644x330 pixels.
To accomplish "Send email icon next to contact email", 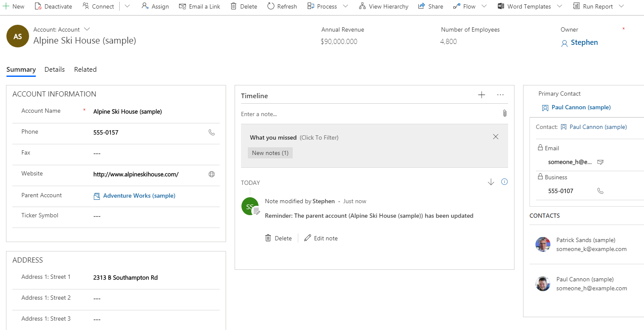I will click(x=600, y=162).
